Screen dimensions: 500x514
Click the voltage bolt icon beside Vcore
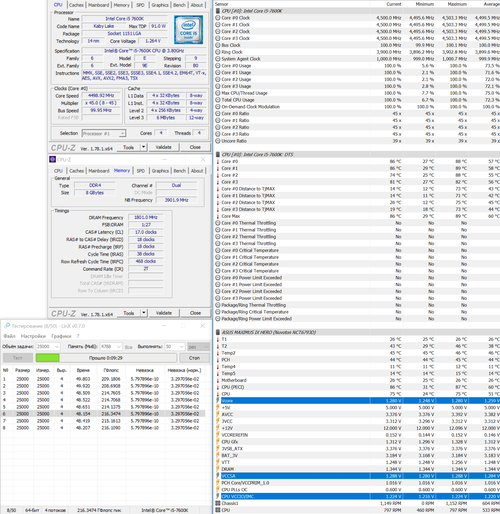218,401
